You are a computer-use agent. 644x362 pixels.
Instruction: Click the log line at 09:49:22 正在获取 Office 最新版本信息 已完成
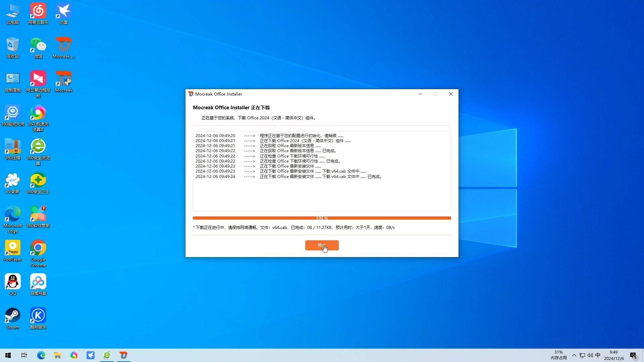click(x=266, y=151)
